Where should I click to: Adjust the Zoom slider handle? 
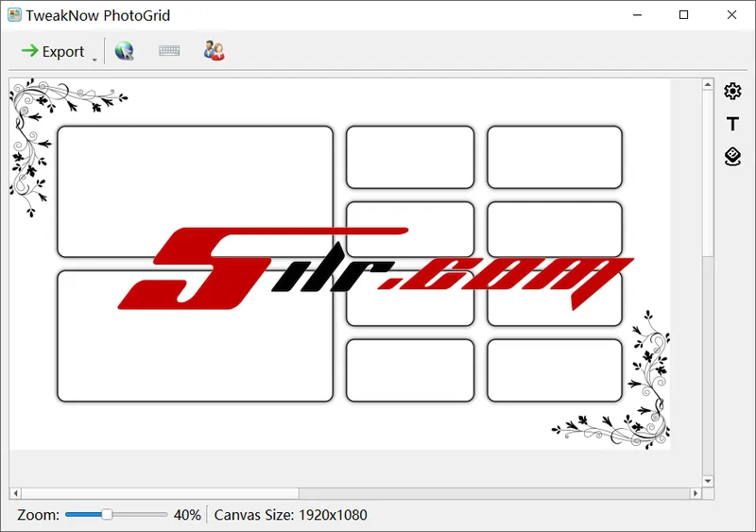(x=107, y=515)
